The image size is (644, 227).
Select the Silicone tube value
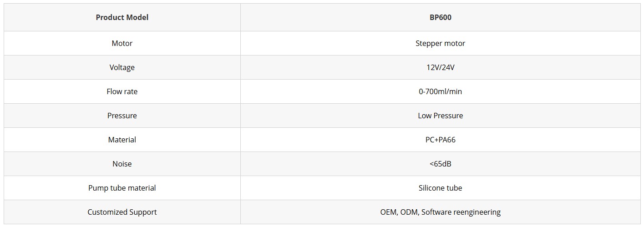(440, 188)
